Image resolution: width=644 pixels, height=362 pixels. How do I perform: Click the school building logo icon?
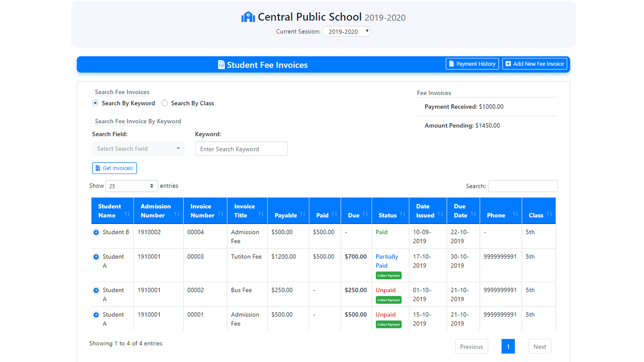248,17
